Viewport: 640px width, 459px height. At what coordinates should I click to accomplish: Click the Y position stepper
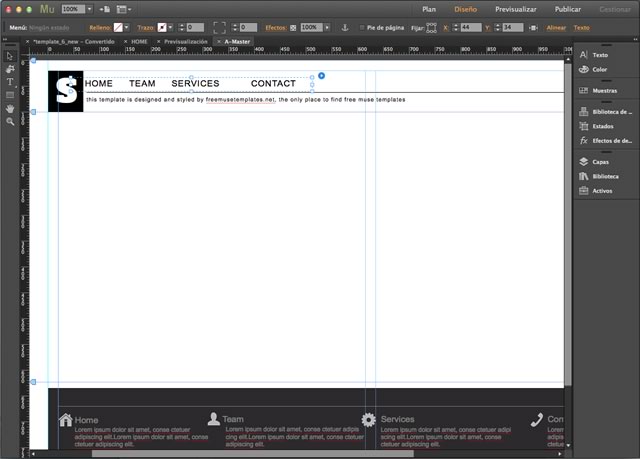pyautogui.click(x=498, y=27)
